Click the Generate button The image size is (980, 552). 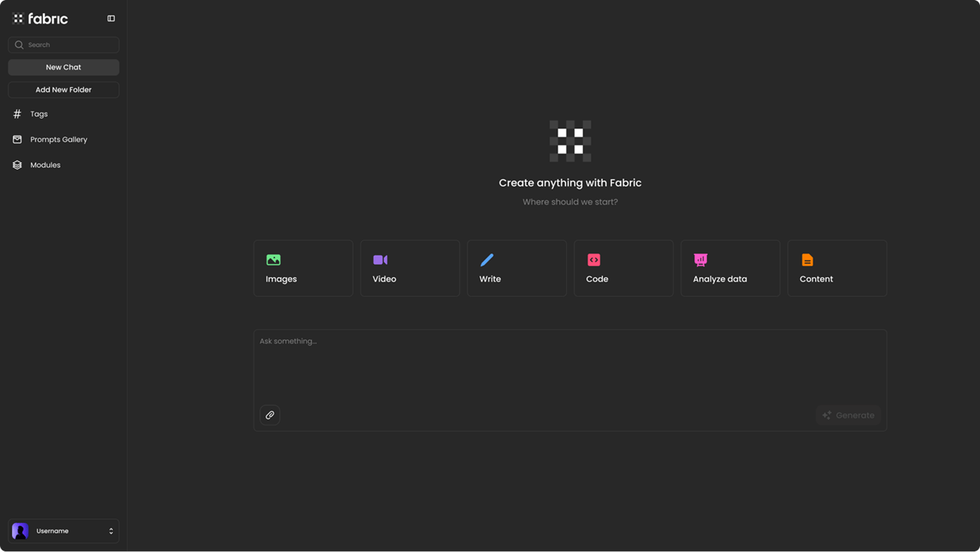click(x=848, y=415)
